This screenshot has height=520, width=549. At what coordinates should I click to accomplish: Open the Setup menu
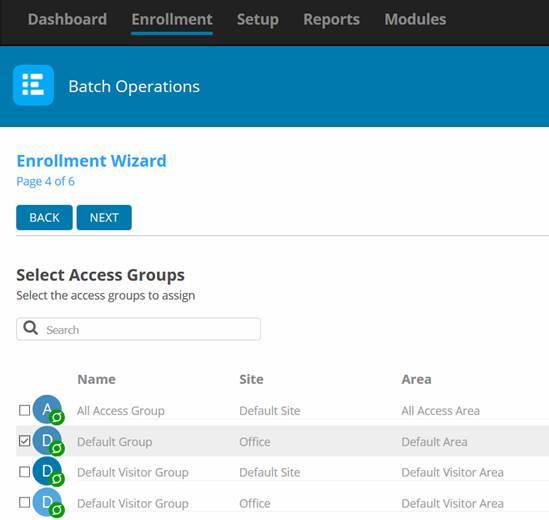point(258,19)
